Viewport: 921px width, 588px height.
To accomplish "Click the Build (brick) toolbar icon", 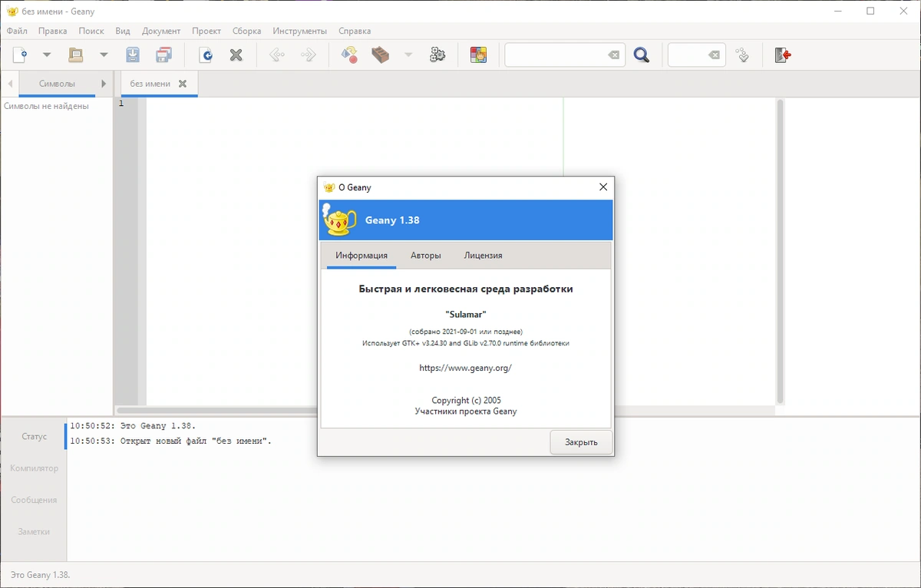I will pos(381,55).
